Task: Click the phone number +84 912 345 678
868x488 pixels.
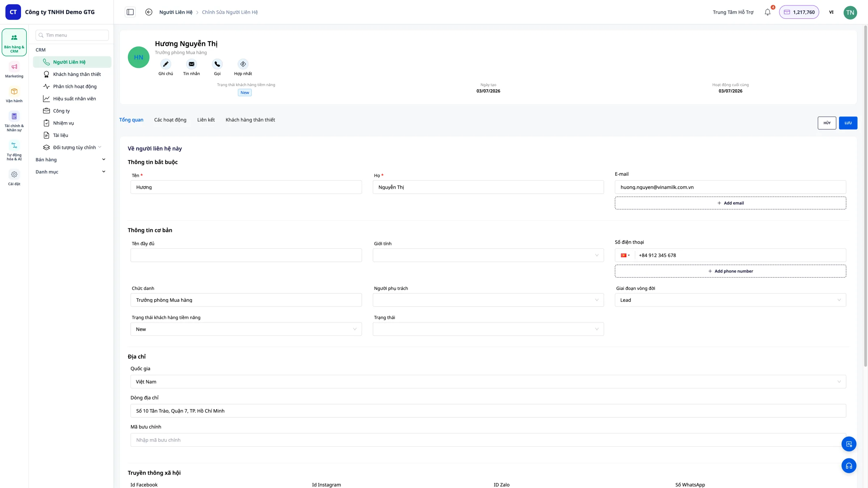Action: click(740, 255)
